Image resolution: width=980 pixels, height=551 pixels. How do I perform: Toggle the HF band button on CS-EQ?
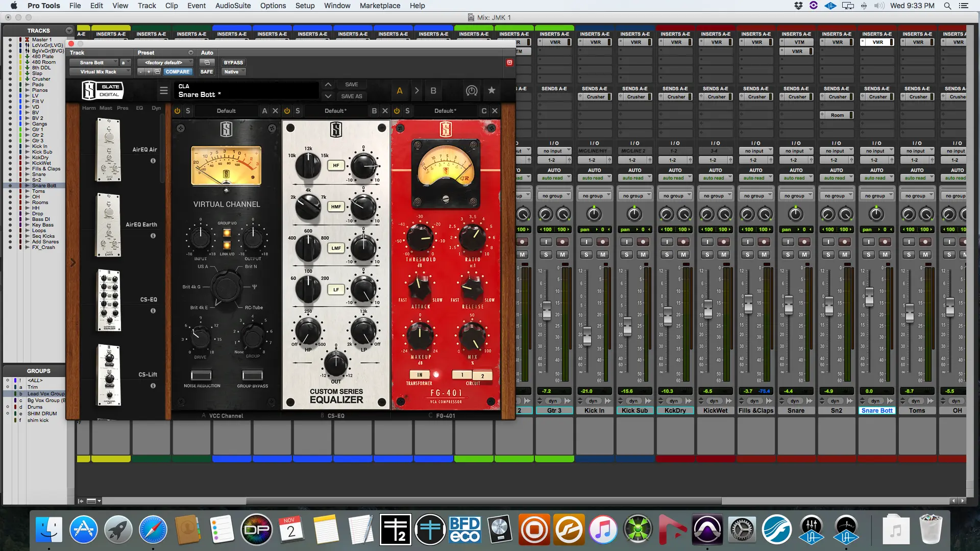[x=336, y=165]
